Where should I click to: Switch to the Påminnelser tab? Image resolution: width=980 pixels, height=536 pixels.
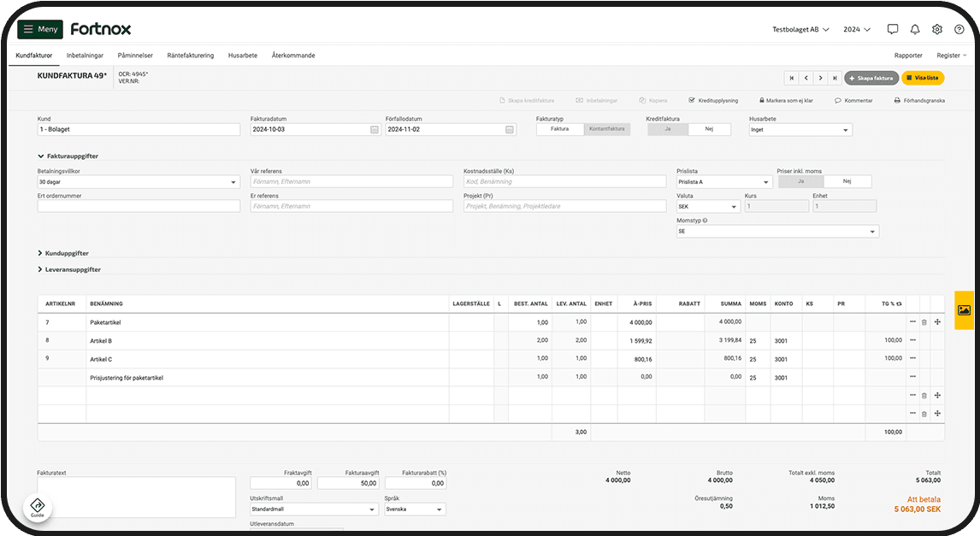click(135, 56)
